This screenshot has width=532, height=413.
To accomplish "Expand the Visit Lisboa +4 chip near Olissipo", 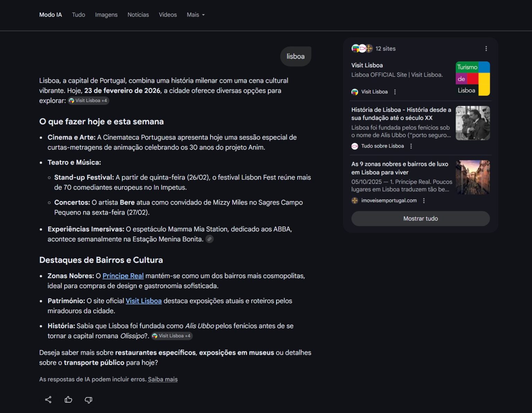I will (x=172, y=336).
